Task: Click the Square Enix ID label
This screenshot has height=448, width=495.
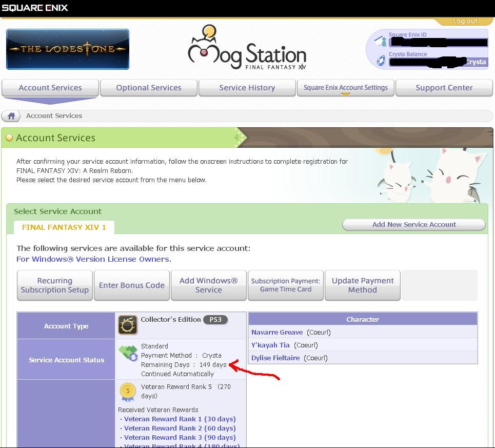Action: pos(408,34)
